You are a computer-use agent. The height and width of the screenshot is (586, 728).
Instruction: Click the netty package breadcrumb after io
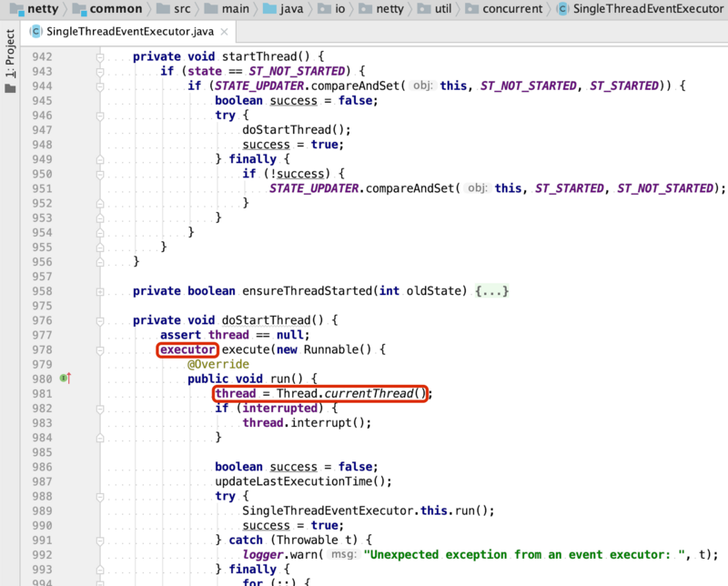click(x=381, y=9)
